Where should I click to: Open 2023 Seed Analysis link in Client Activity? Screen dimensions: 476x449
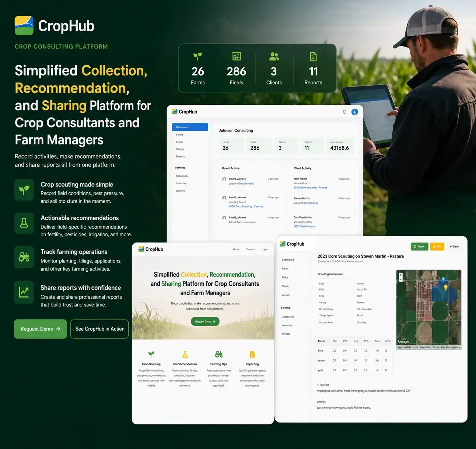(x=304, y=226)
